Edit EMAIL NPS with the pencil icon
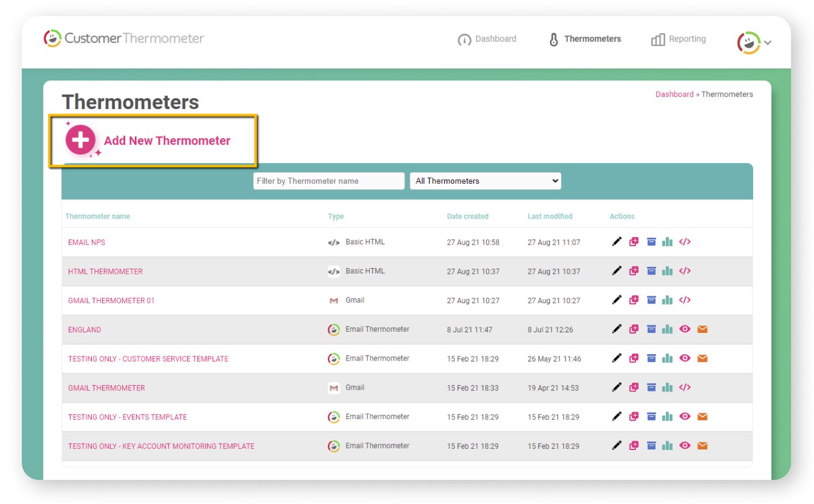The height and width of the screenshot is (504, 814). (x=617, y=242)
